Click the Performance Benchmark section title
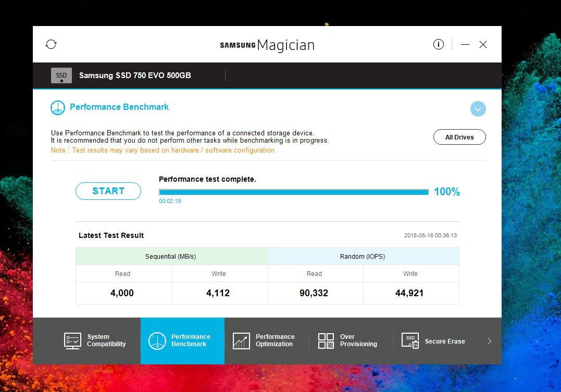Screen dimensions: 561x392 (119, 107)
